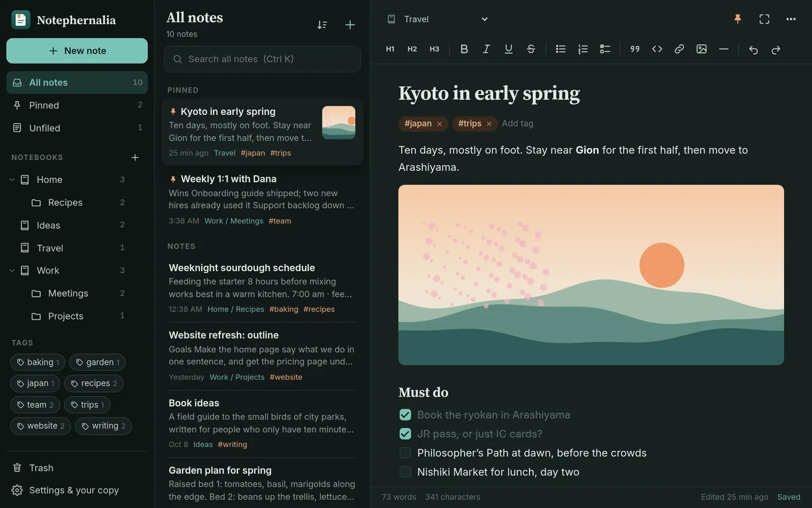Collapse the Home notebook
The width and height of the screenshot is (812, 508).
[x=12, y=180]
